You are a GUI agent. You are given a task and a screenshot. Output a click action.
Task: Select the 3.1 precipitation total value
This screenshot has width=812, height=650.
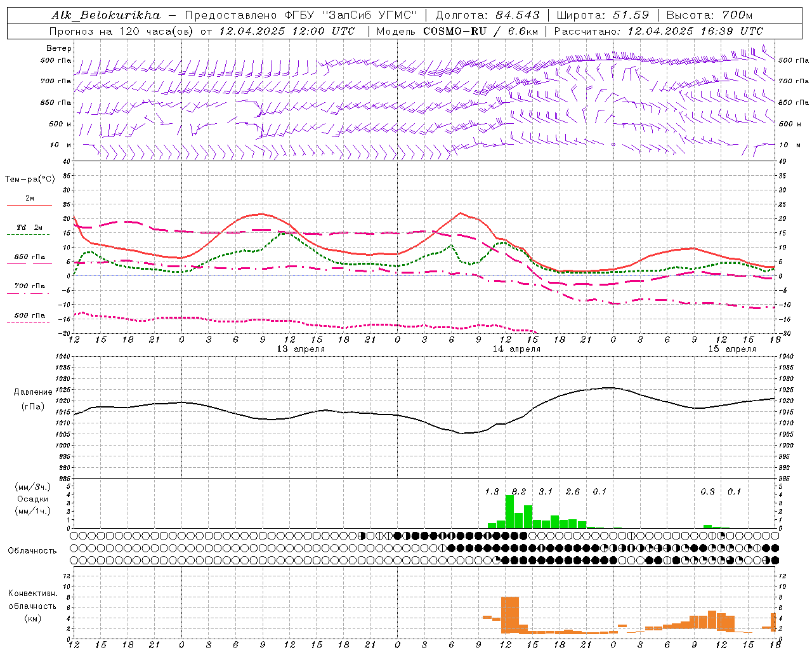pyautogui.click(x=546, y=491)
